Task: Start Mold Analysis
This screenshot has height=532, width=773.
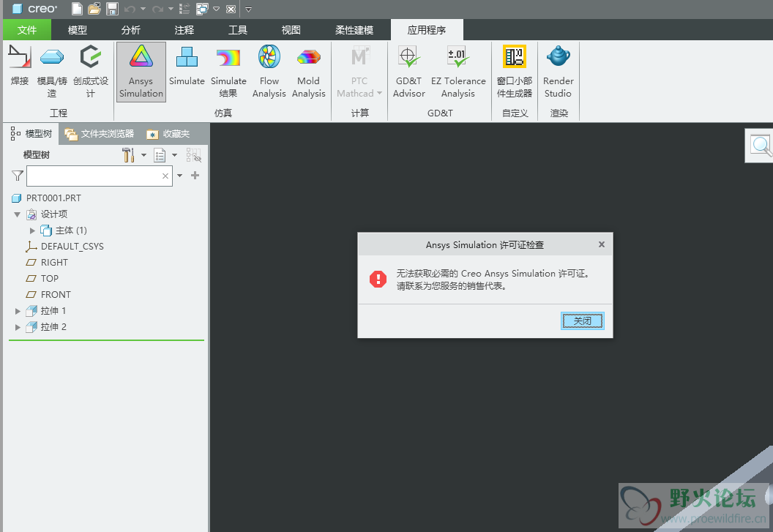Action: coord(309,72)
